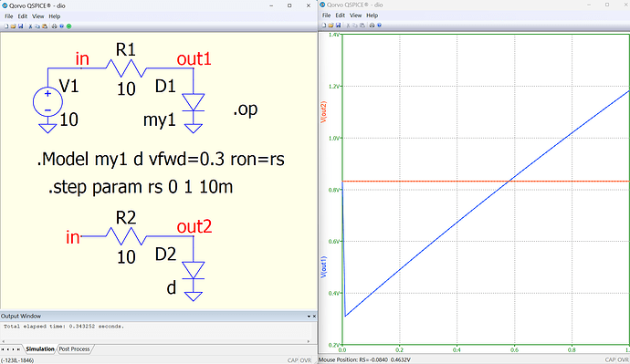Click Print icon in waveform window toolbar
The height and width of the screenshot is (364, 630).
tap(372, 25)
